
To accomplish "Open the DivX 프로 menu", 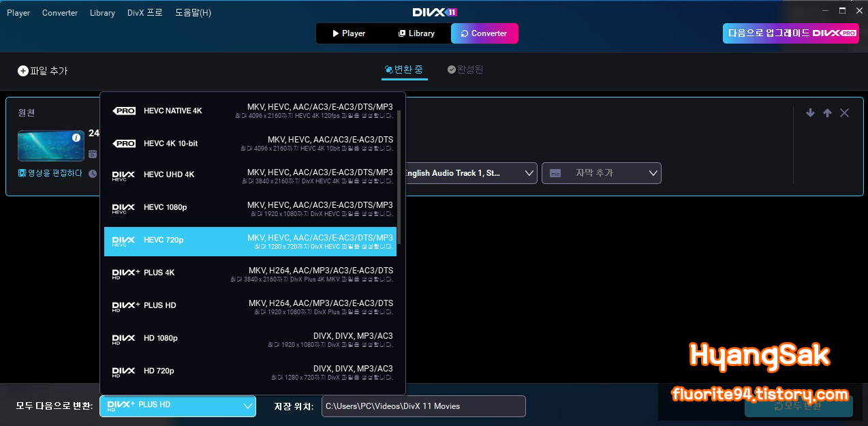I will (x=145, y=13).
